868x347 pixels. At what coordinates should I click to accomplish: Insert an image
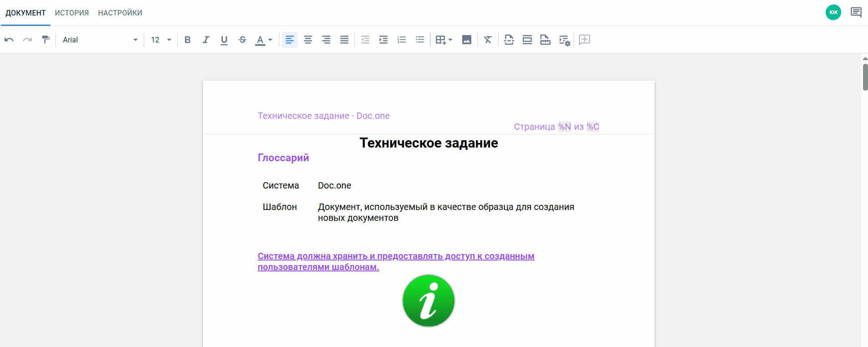click(467, 40)
